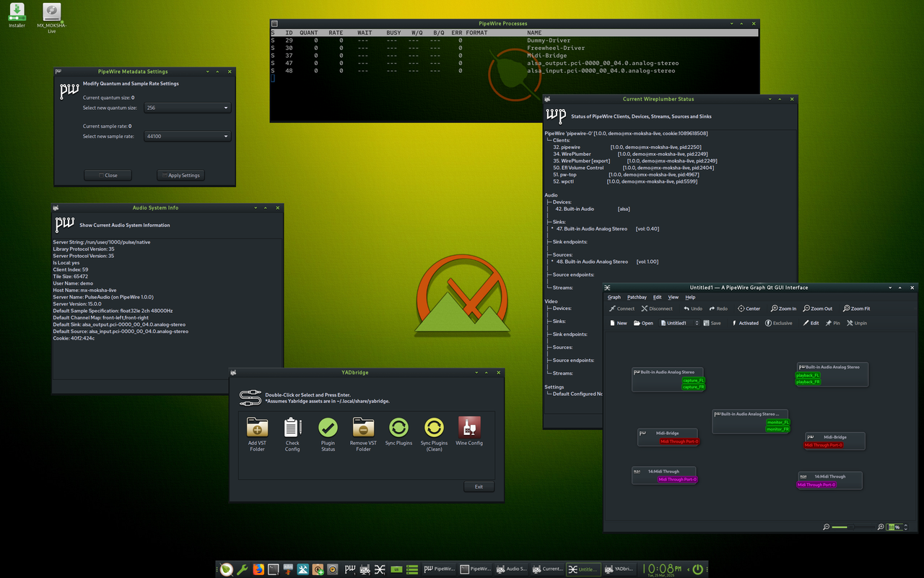This screenshot has width=924, height=578.
Task: Click Pin in the patchbay toolbar
Action: point(832,323)
